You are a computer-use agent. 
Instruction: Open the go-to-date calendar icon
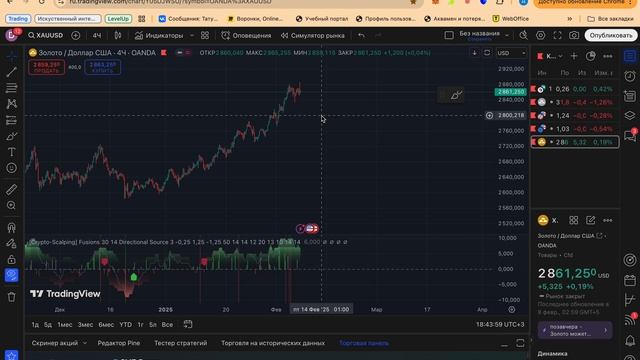(x=188, y=324)
